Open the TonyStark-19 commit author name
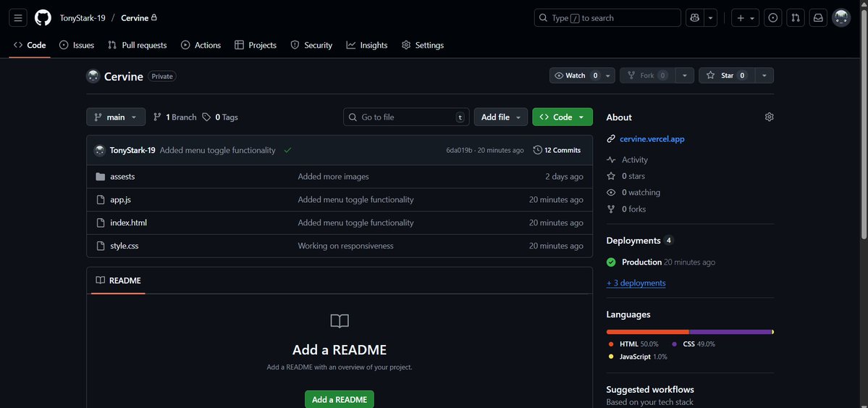The image size is (868, 408). (x=132, y=150)
